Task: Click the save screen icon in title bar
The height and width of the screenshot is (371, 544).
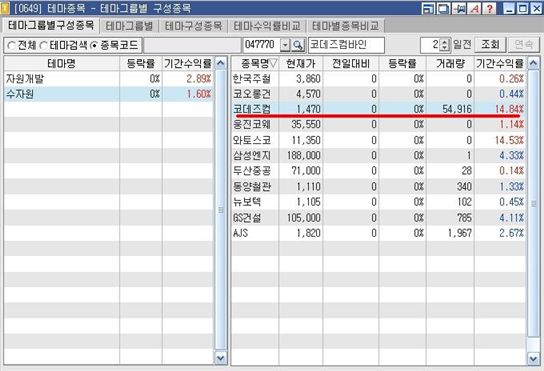Action: coord(428,8)
